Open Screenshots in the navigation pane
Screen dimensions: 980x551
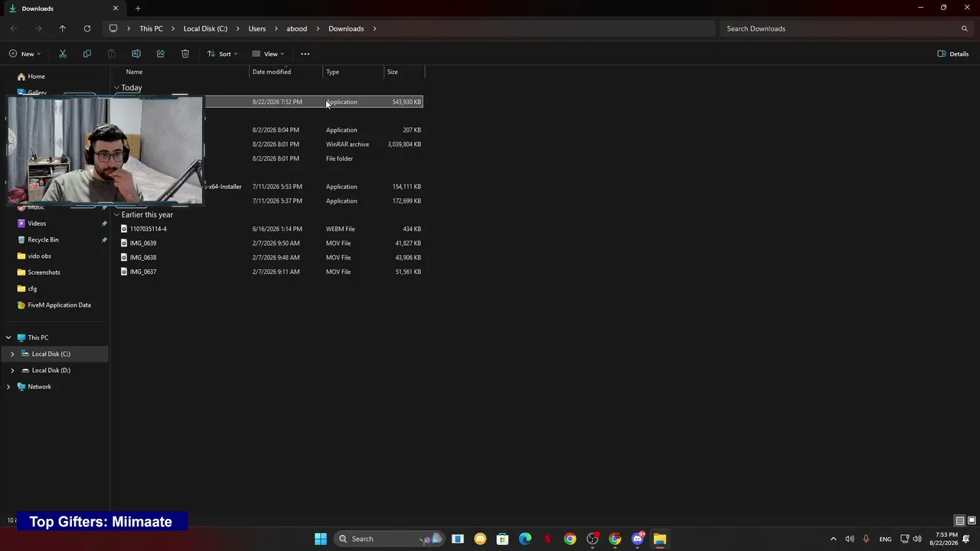click(x=44, y=272)
